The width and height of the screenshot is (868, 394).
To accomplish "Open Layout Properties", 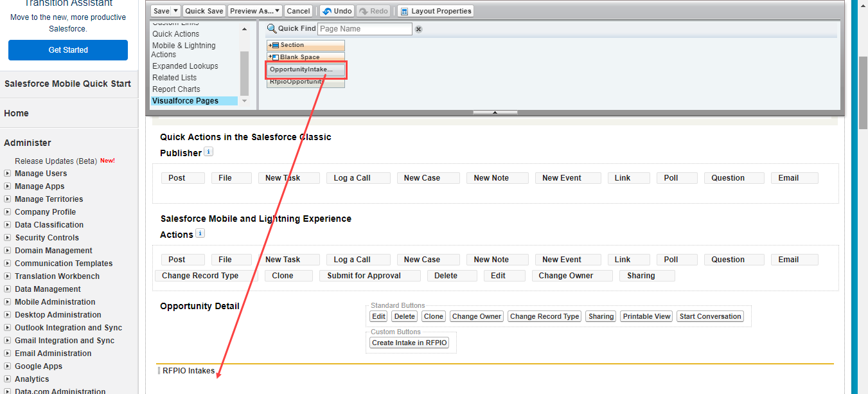I will (436, 11).
